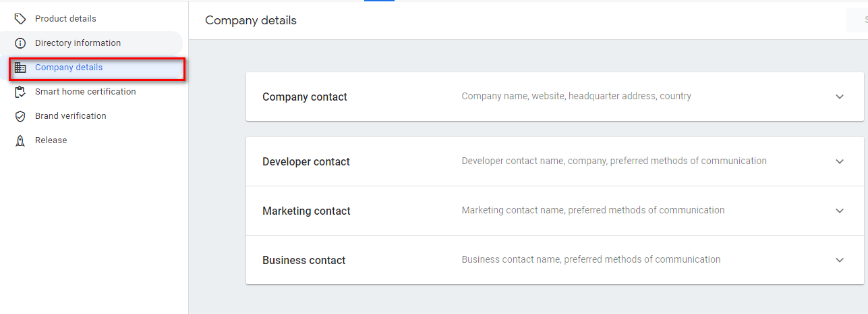Viewport: 868px width, 314px height.
Task: Click Marketing contact description text
Action: [593, 211]
